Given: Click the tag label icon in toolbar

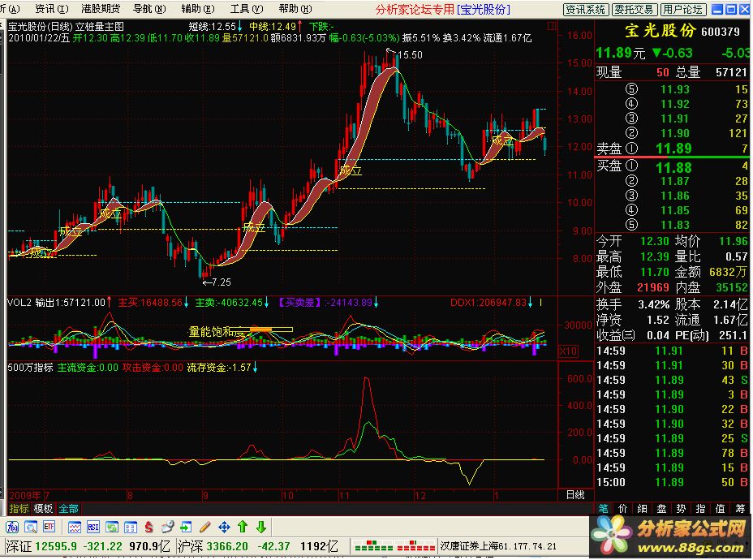Looking at the screenshot, I should click(168, 528).
